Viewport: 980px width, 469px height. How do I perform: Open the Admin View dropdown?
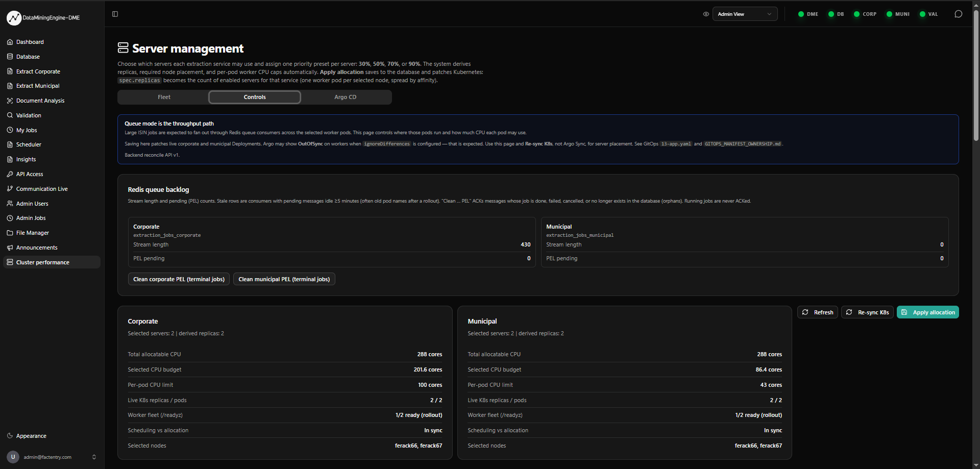[745, 14]
